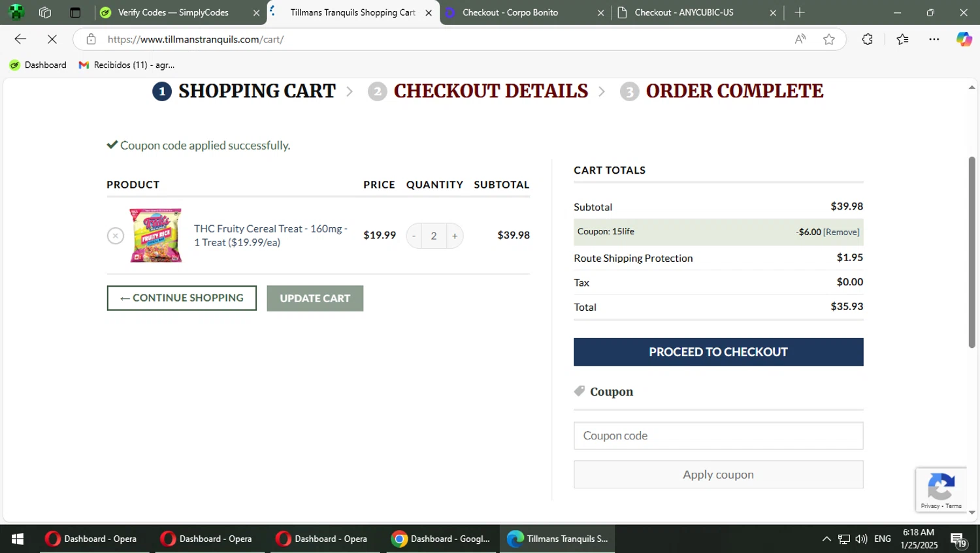Open the THC Fruity Cereal Treat product image
This screenshot has width=980, height=553.
point(155,236)
